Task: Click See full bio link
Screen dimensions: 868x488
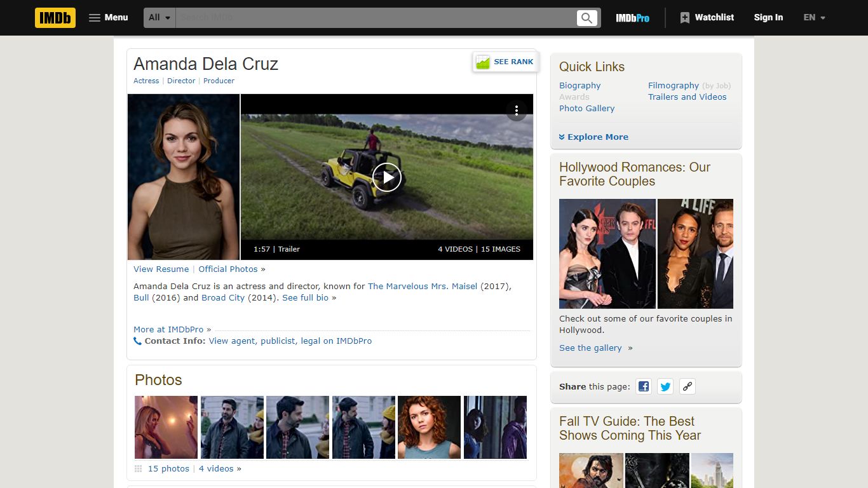Action: pyautogui.click(x=306, y=298)
